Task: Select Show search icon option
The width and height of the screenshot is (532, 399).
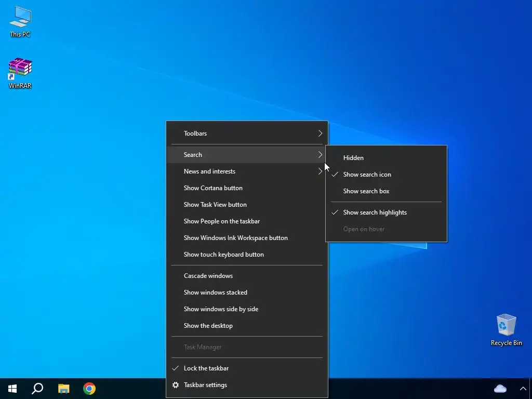Action: click(386, 175)
